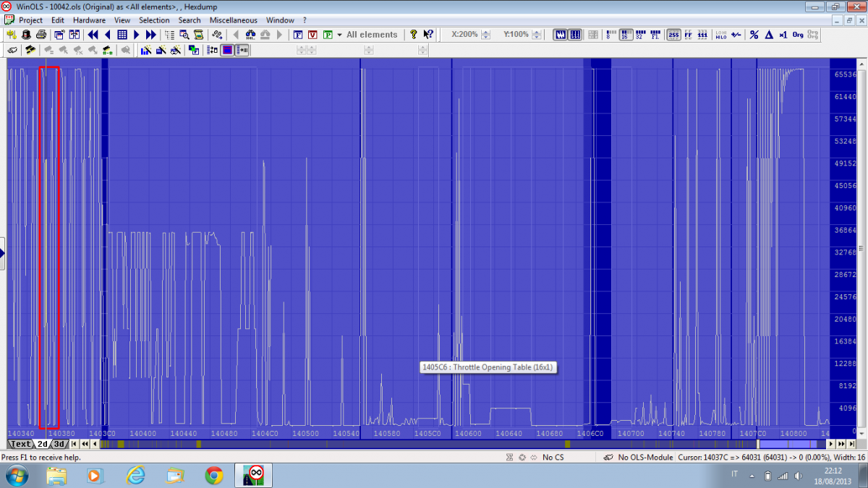This screenshot has height=488, width=868.
Task: Toggle 32-bit data display mode
Action: click(x=640, y=34)
